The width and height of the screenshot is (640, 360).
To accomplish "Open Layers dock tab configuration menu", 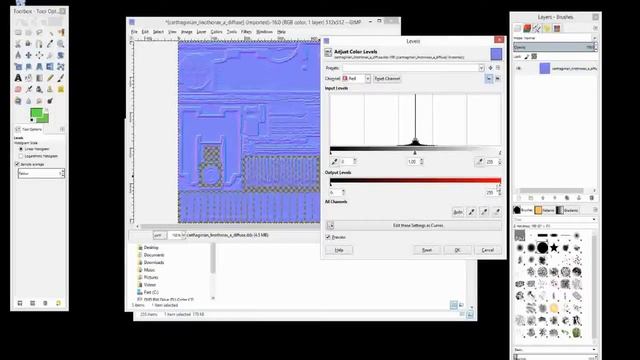I will pos(596,28).
